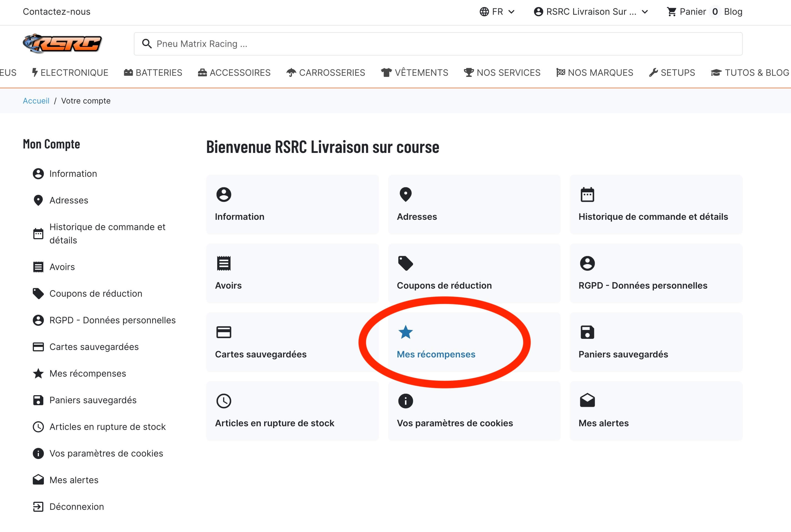This screenshot has height=532, width=791.
Task: Open Adresses card text
Action: pos(417,217)
